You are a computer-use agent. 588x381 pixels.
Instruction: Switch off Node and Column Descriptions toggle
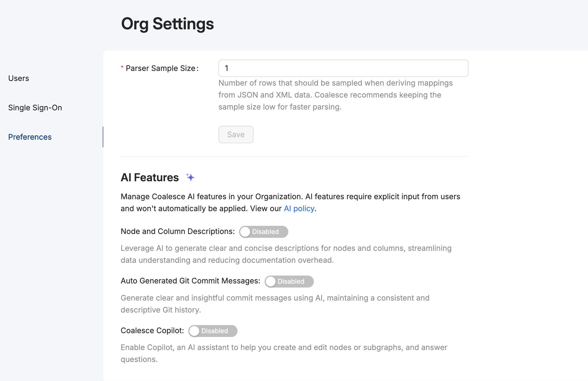(263, 232)
